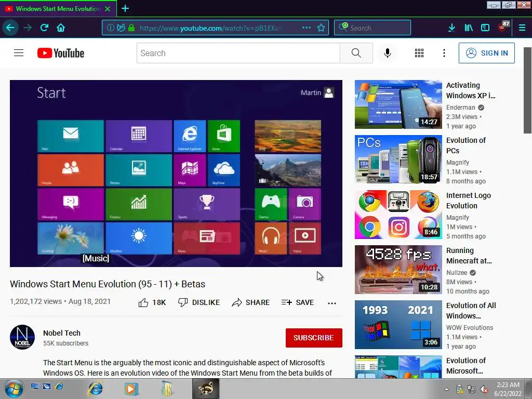Open the clock showing 2:23 AM

point(508,389)
